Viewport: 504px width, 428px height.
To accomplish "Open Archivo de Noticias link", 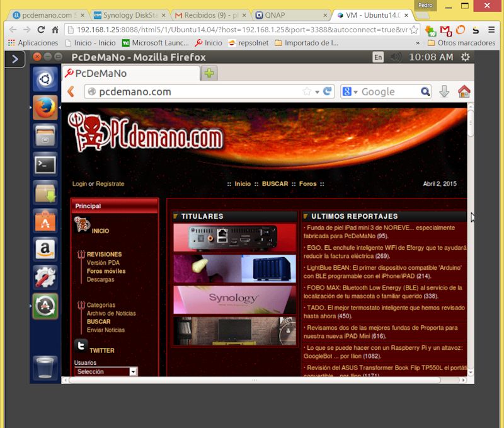I will [112, 313].
